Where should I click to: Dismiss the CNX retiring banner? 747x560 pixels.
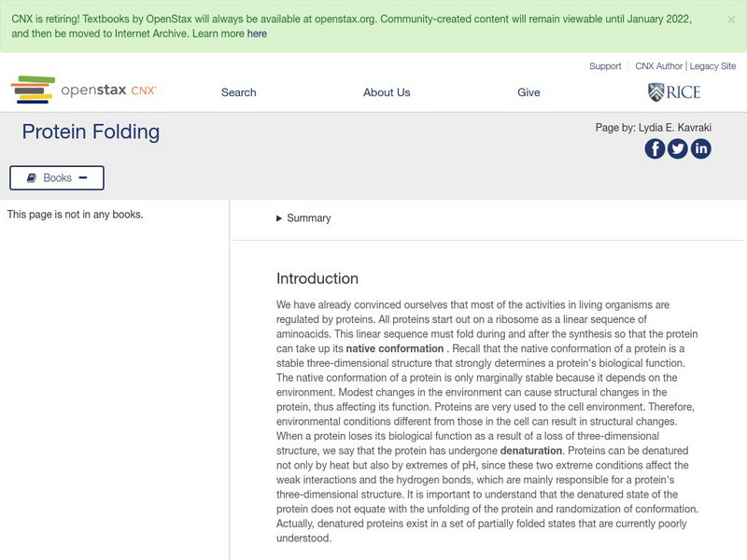coord(731,19)
